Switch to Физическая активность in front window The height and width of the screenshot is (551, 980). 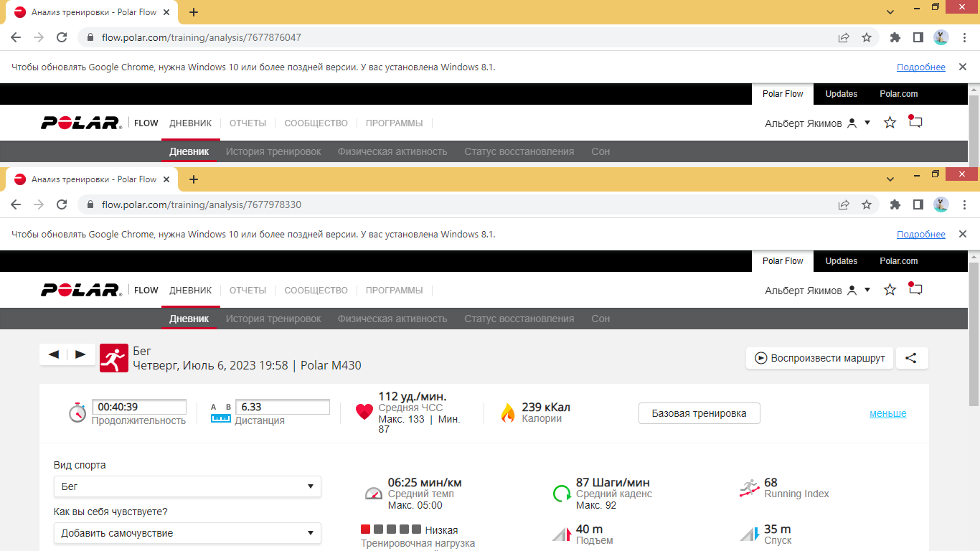pyautogui.click(x=392, y=319)
